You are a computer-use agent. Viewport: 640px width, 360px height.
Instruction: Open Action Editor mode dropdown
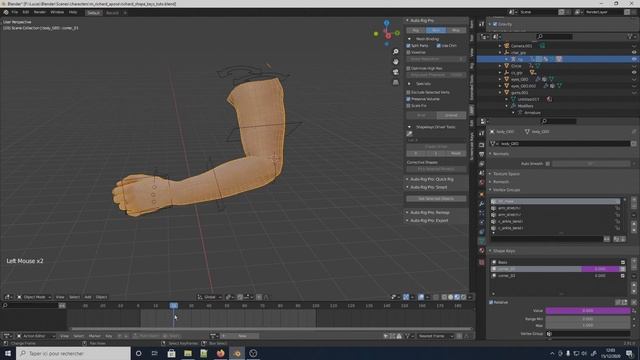pyautogui.click(x=35, y=336)
